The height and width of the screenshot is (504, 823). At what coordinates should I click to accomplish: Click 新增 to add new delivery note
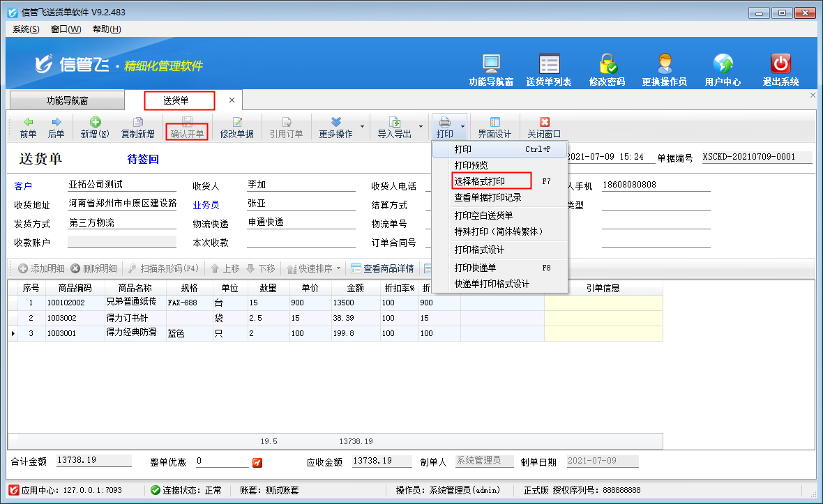[95, 128]
